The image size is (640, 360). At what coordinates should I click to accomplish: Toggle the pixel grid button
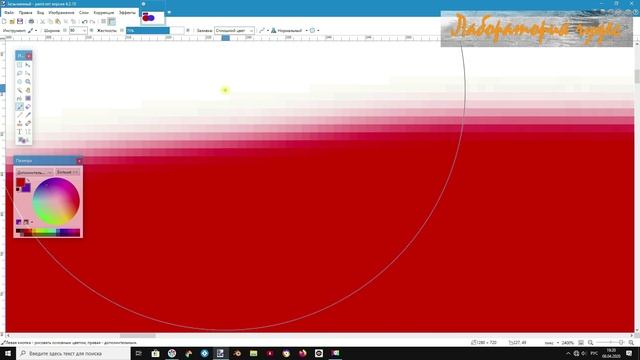[103, 21]
